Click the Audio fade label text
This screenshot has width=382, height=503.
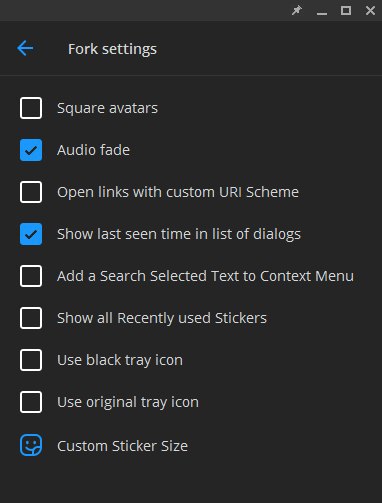93,150
